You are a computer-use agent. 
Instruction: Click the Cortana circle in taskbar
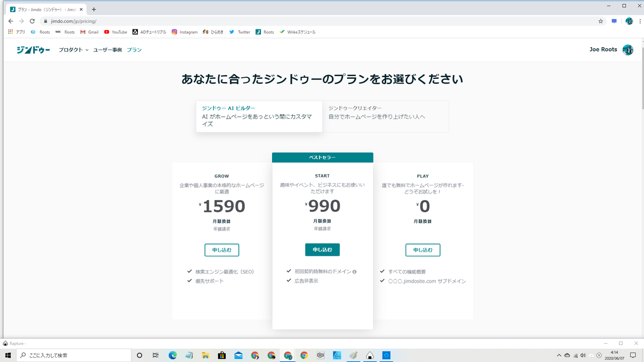[x=140, y=355]
